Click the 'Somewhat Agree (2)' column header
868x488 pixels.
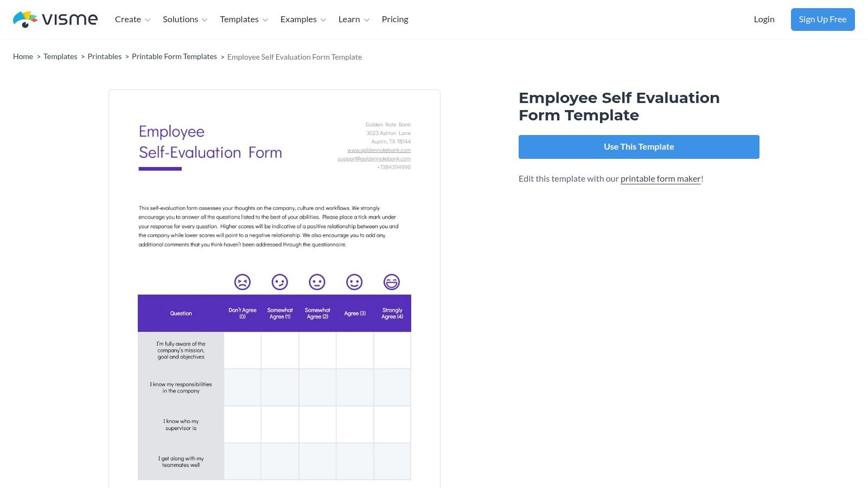pos(317,313)
